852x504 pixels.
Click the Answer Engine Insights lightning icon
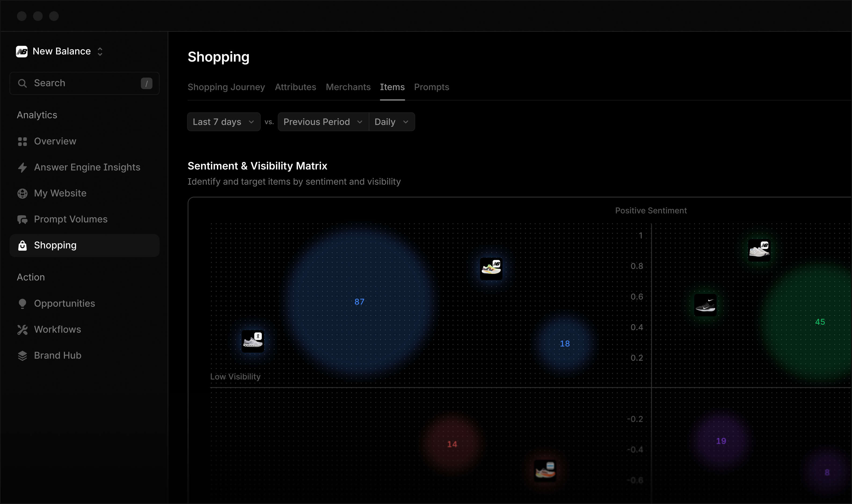tap(23, 167)
